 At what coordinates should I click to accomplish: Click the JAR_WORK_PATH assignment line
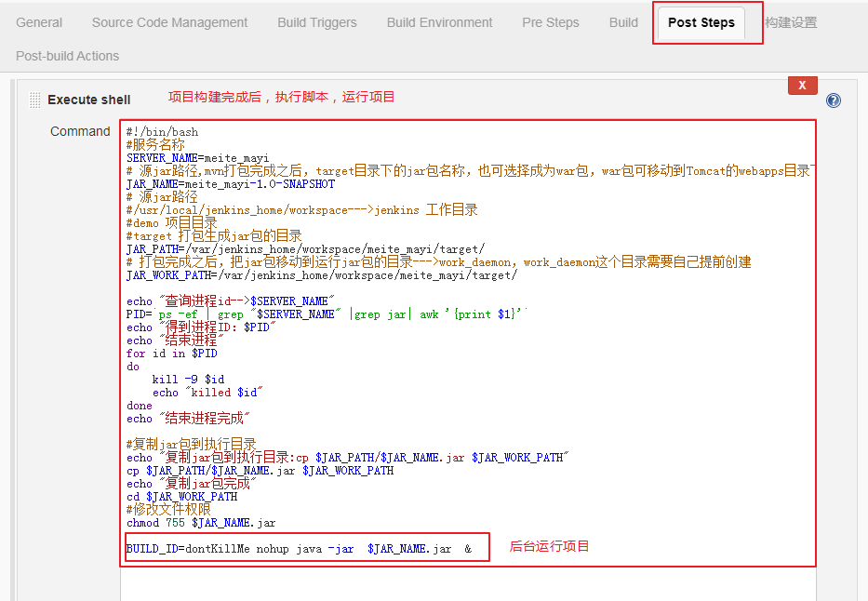pyautogui.click(x=322, y=275)
